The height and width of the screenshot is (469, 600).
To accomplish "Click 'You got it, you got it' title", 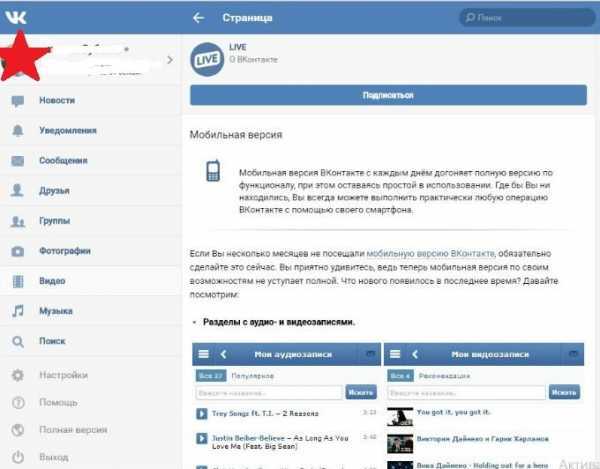I will [454, 412].
